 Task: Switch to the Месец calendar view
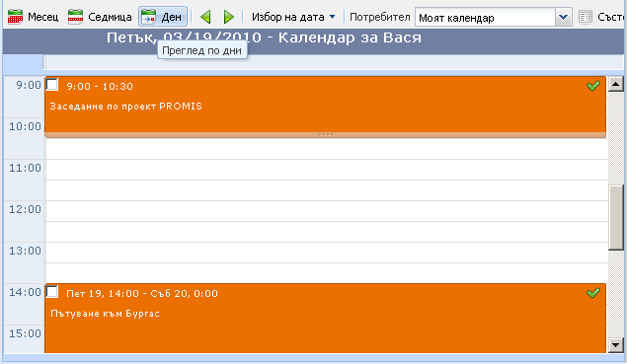[x=34, y=17]
